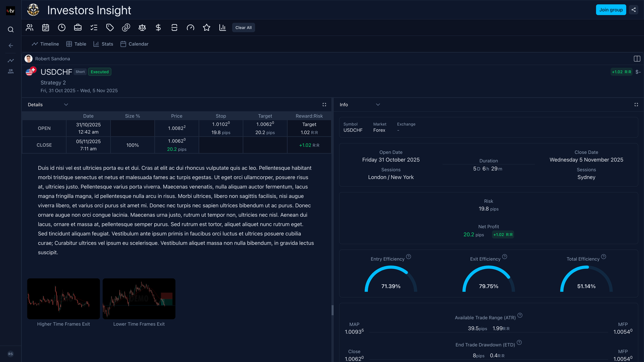Click the users filter icon in toolbar
The width and height of the screenshot is (644, 362).
pyautogui.click(x=29, y=28)
